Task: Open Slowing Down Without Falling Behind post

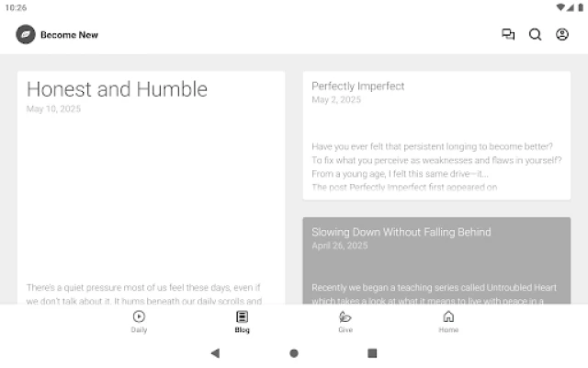Action: (x=401, y=232)
